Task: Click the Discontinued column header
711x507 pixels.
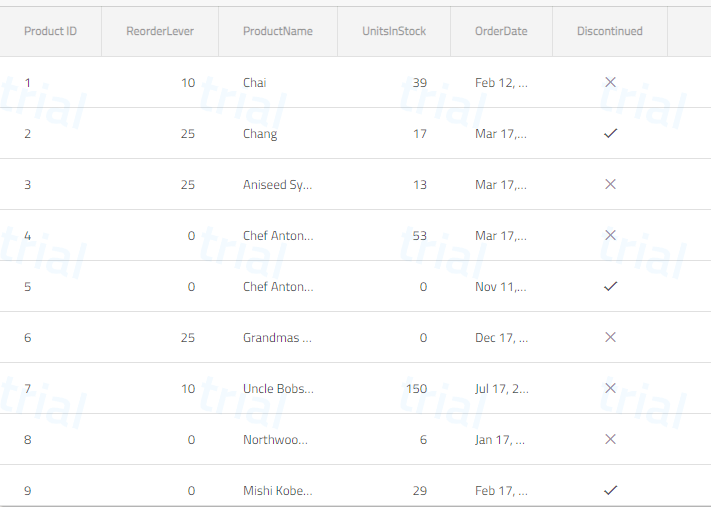Action: [x=609, y=31]
